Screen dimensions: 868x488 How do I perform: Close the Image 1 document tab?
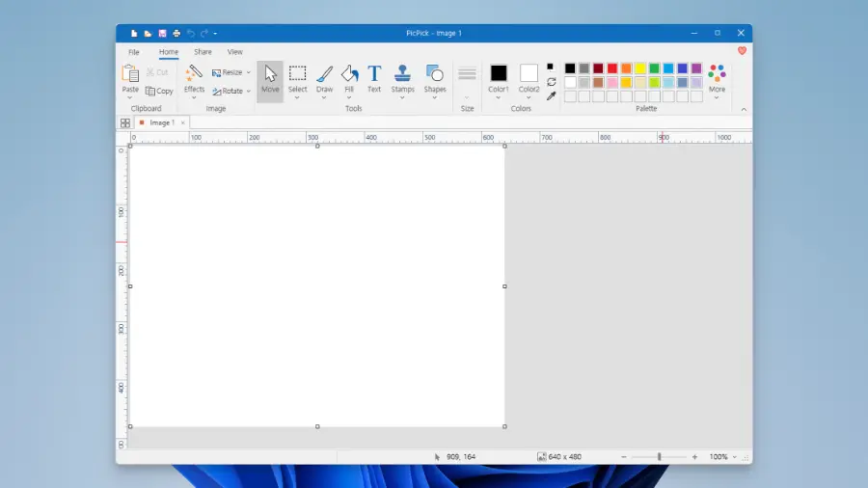[x=183, y=123]
